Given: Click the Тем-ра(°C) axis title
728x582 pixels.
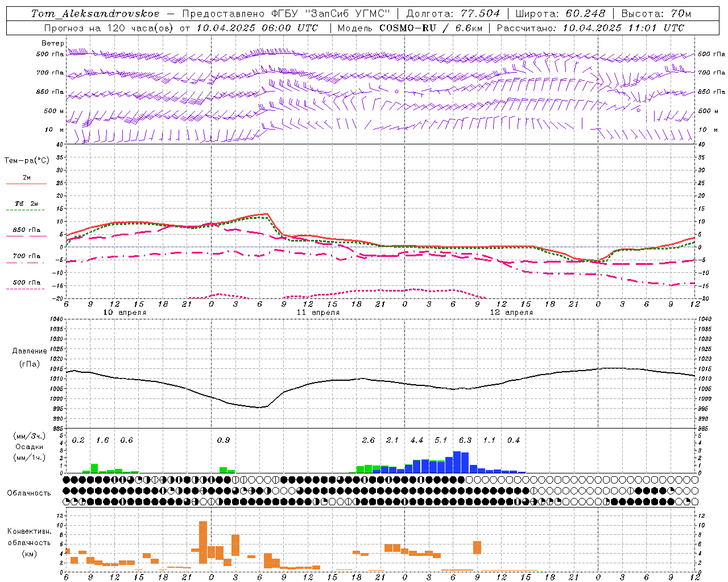Looking at the screenshot, I should 27,161.
